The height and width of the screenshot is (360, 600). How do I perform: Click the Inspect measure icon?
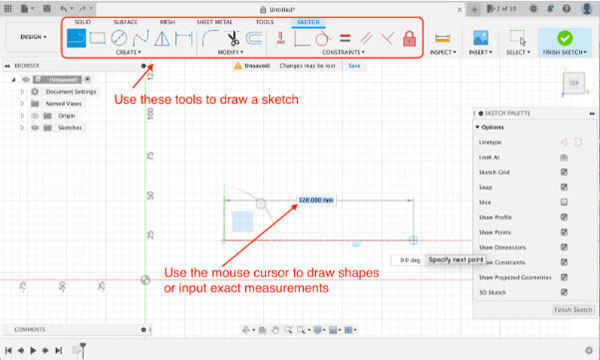click(442, 38)
